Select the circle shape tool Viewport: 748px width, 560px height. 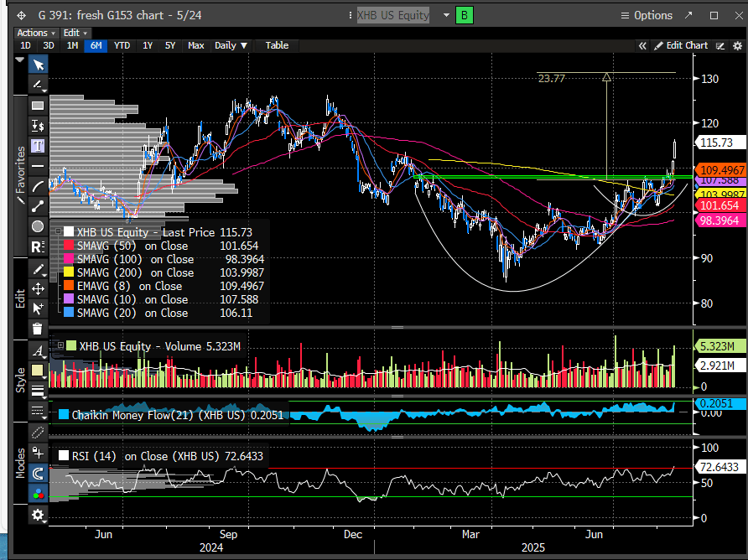tap(38, 226)
